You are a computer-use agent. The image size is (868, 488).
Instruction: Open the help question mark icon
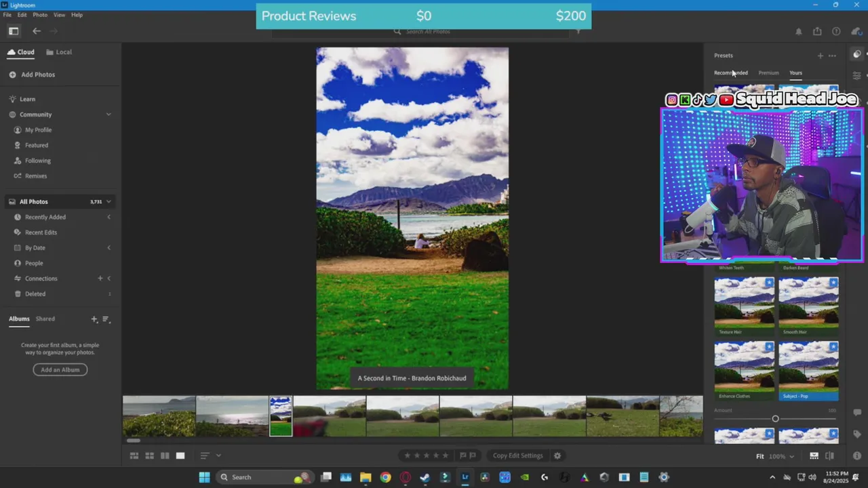click(836, 31)
